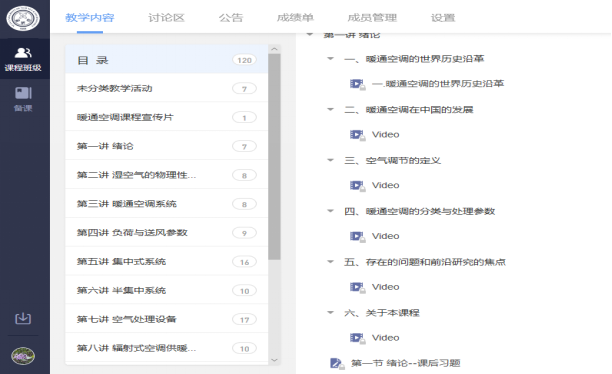Click the video icon beside 一.暖通空调的世界历史沿革
Image resolution: width=612 pixels, height=374 pixels.
(357, 84)
